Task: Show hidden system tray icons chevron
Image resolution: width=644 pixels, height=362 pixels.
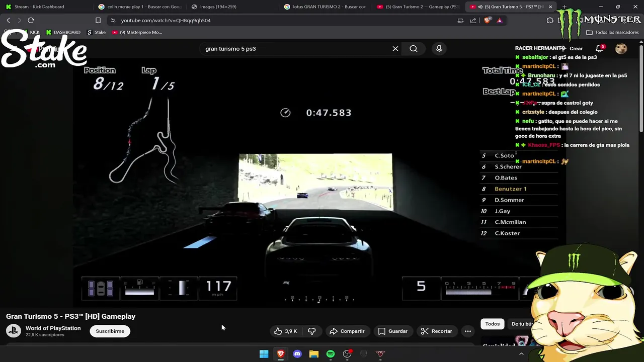Action: (x=521, y=354)
